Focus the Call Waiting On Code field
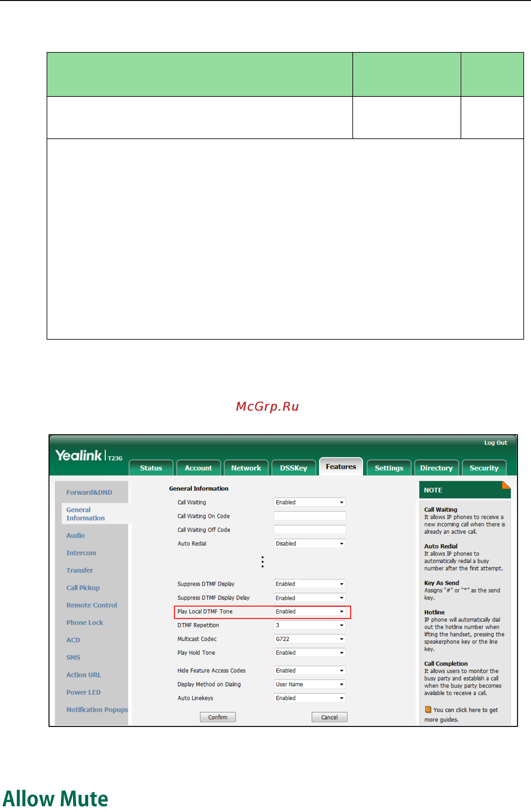This screenshot has height=812, width=531. 310,516
